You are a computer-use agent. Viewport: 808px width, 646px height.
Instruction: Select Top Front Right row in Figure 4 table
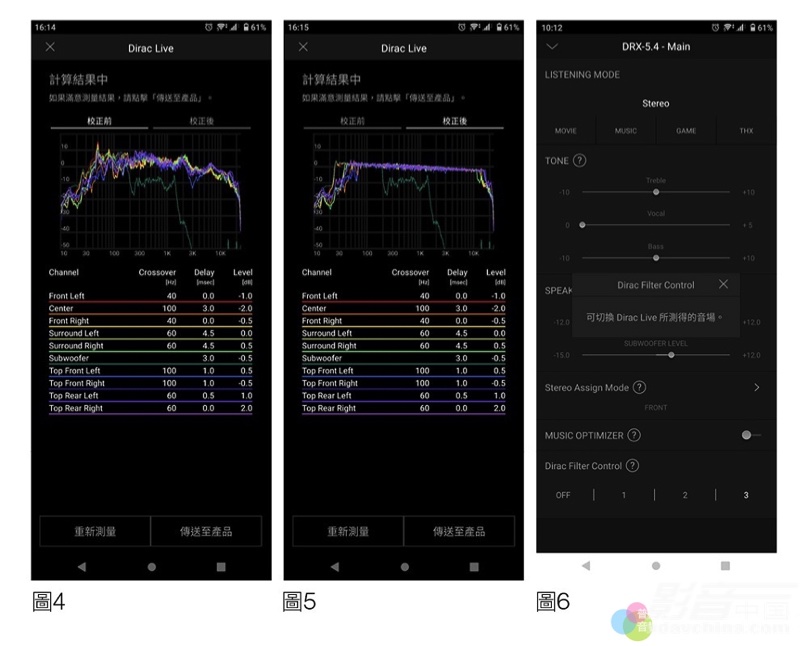150,383
